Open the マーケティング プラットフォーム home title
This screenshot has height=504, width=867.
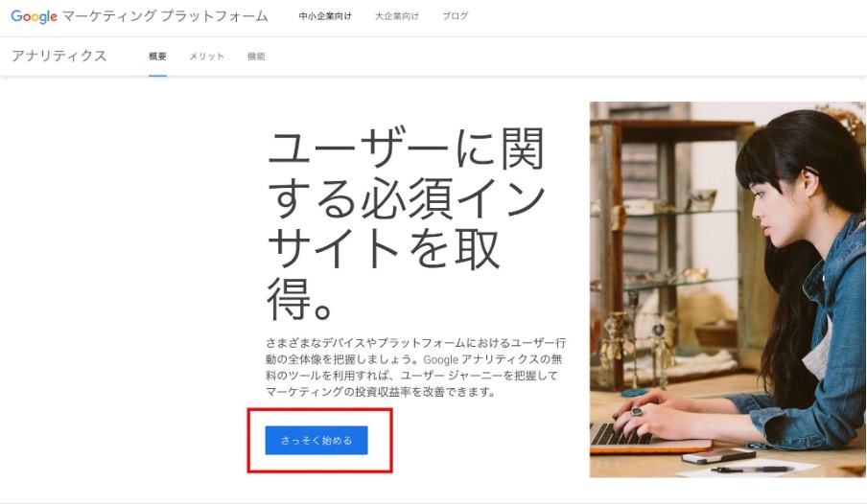[165, 16]
